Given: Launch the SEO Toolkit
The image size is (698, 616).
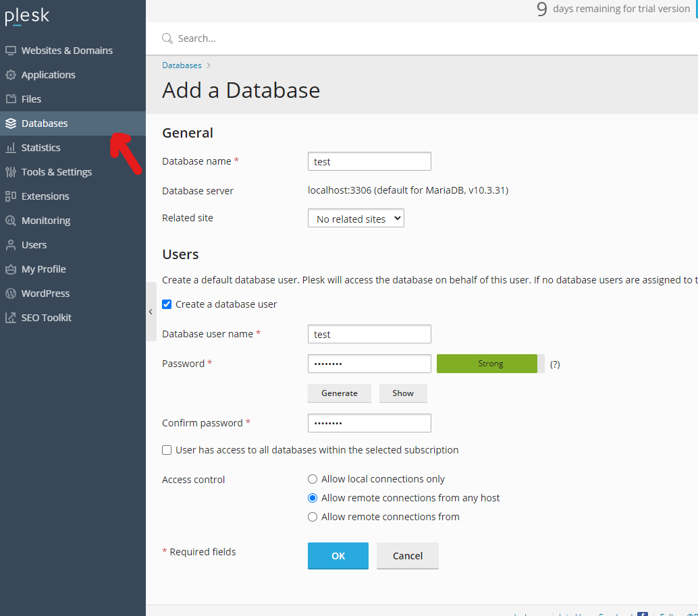Looking at the screenshot, I should click(x=47, y=317).
